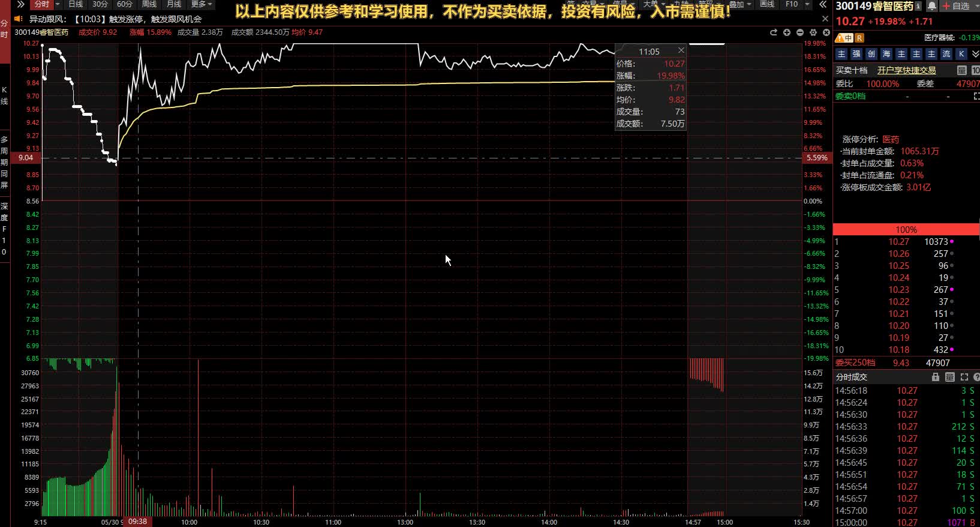The height and width of the screenshot is (527, 980).
Task: Set a price alert with bell icon
Action: click(x=932, y=6)
